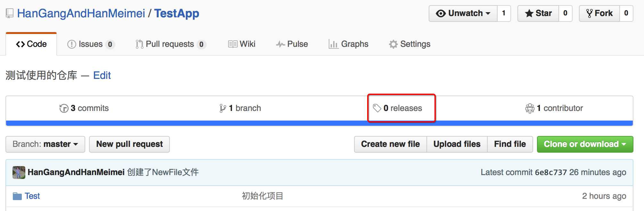Click the pull request icon in tabs

pos(139,44)
